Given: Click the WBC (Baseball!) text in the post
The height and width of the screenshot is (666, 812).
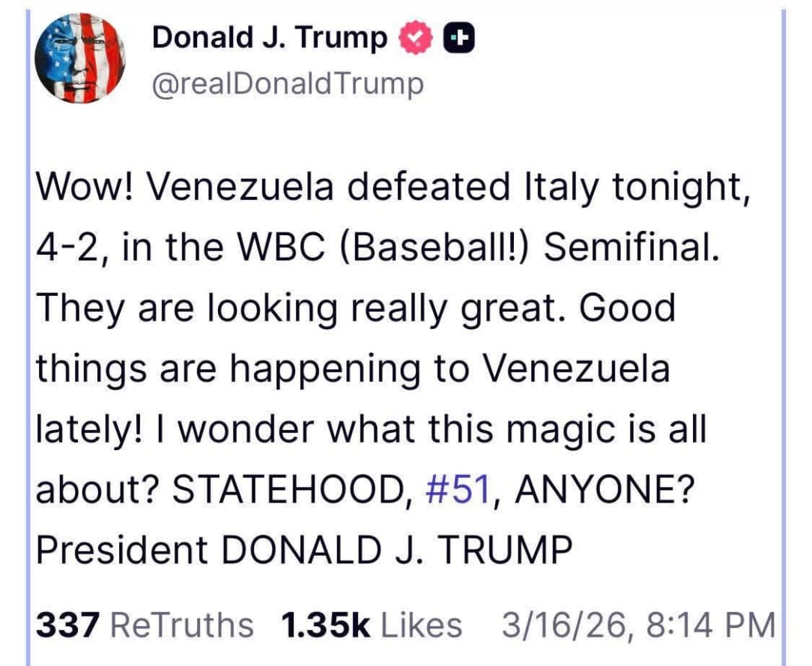Looking at the screenshot, I should point(381,247).
